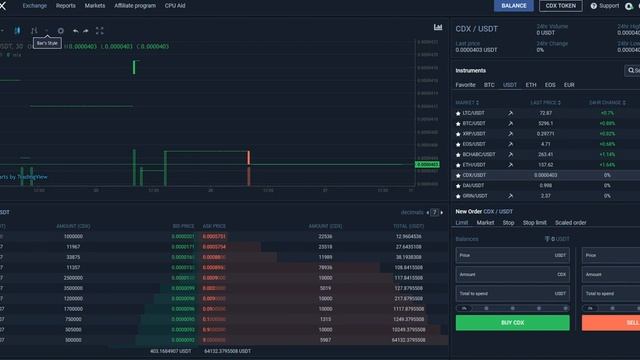Focus the buy Amount CDX field
This screenshot has width=640, height=360.
(x=513, y=275)
